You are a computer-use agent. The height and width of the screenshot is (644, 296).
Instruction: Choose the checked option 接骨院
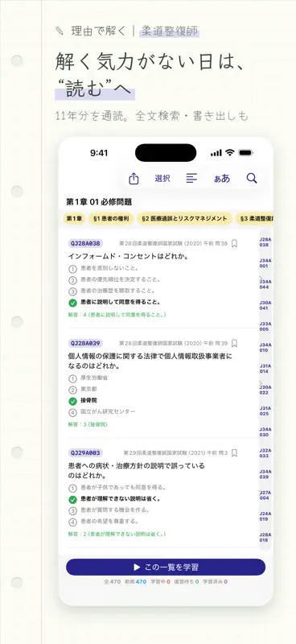click(83, 400)
